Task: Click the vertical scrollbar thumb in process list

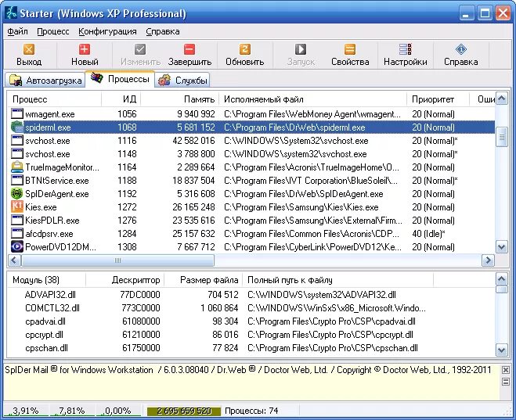Action: coord(502,137)
